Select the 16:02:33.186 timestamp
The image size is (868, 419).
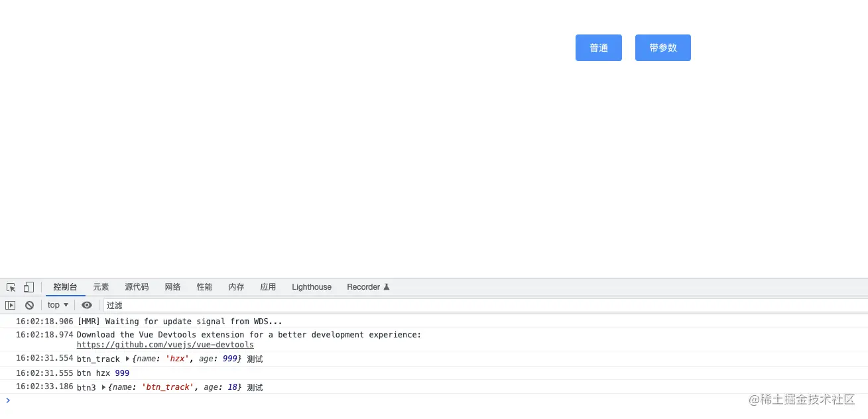coord(44,387)
